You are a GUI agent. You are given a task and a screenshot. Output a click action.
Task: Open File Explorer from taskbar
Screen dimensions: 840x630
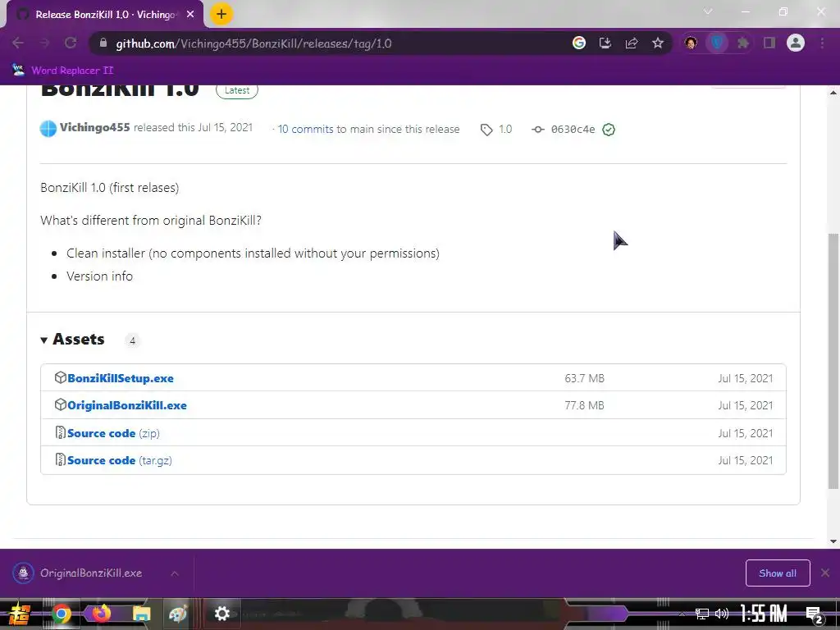pyautogui.click(x=141, y=614)
